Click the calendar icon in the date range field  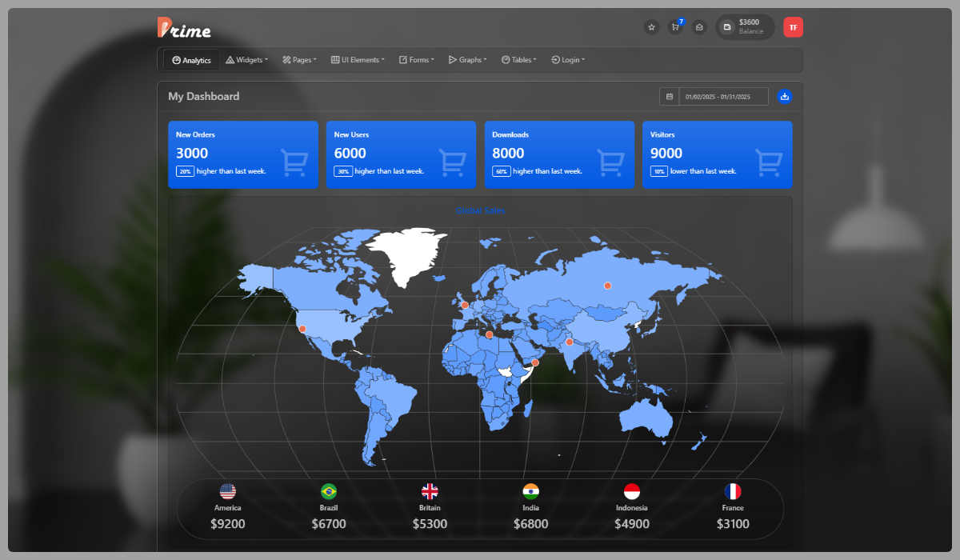[x=670, y=96]
